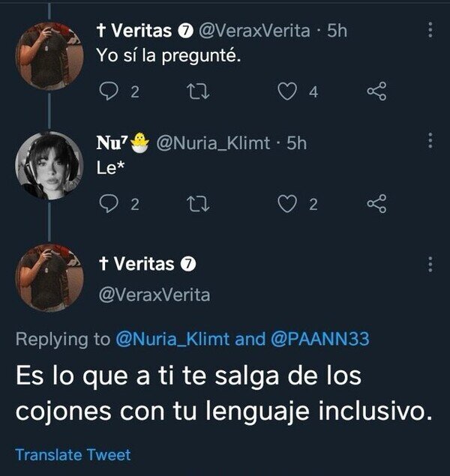Like Nuria_Klimt's 'Le*' tweet
This screenshot has width=450, height=476.
pyautogui.click(x=286, y=205)
